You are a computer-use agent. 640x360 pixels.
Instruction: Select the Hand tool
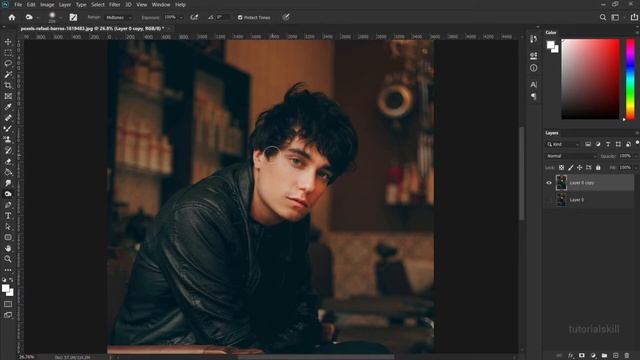pyautogui.click(x=8, y=248)
